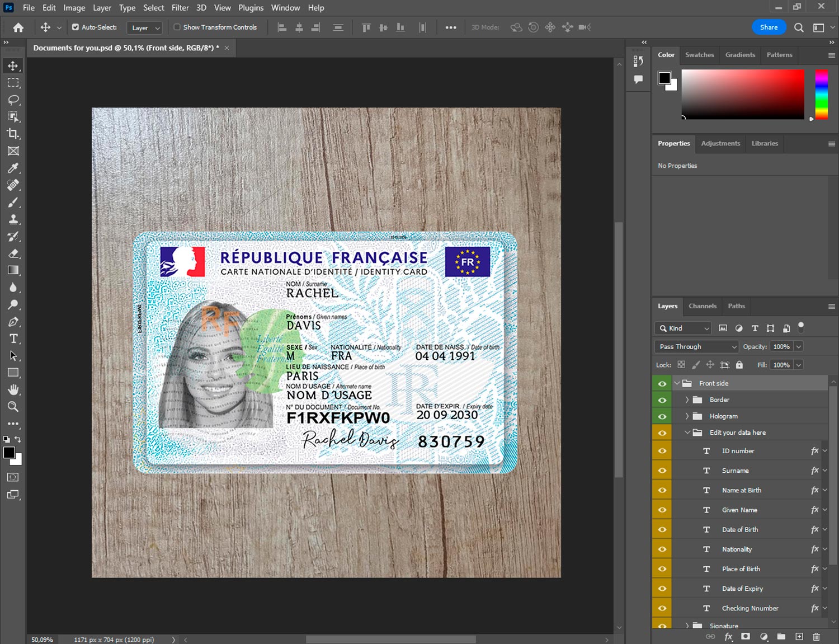839x644 pixels.
Task: Open the Pass Through blend mode dropdown
Action: (697, 347)
